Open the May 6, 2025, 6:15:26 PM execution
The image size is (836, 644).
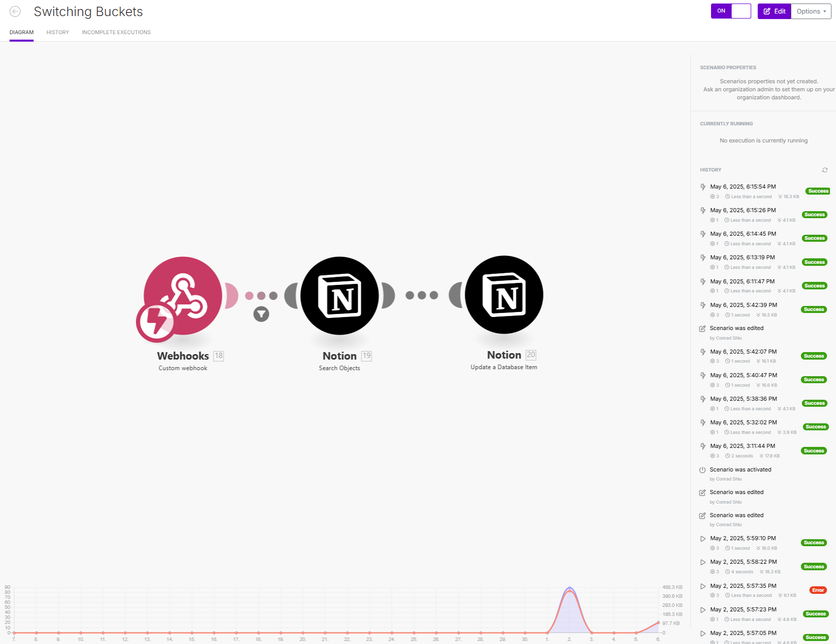(743, 210)
